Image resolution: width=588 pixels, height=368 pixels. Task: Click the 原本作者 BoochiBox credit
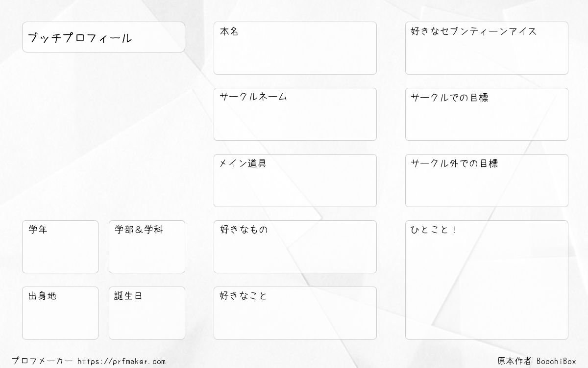coord(537,361)
